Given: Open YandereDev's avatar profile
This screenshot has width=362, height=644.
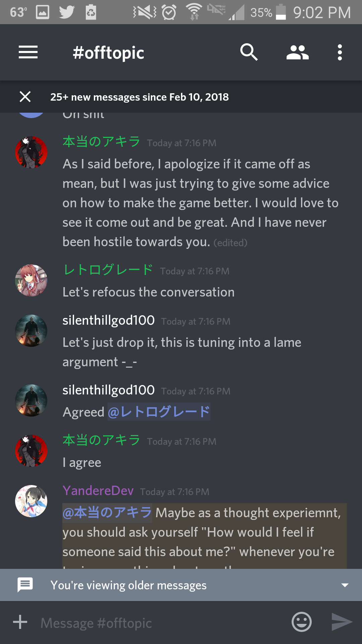Looking at the screenshot, I should tap(31, 501).
